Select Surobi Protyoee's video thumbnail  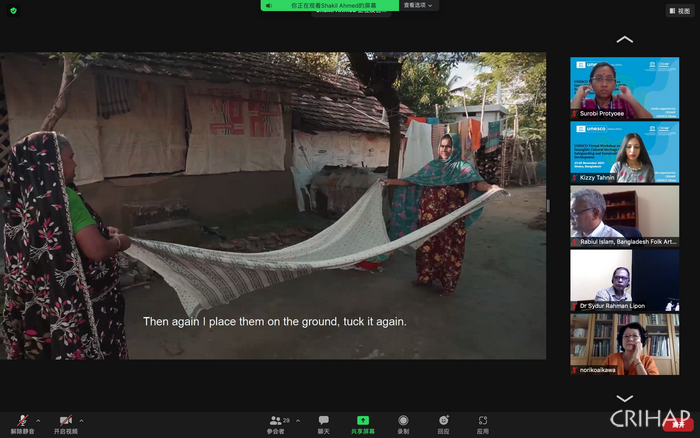624,88
